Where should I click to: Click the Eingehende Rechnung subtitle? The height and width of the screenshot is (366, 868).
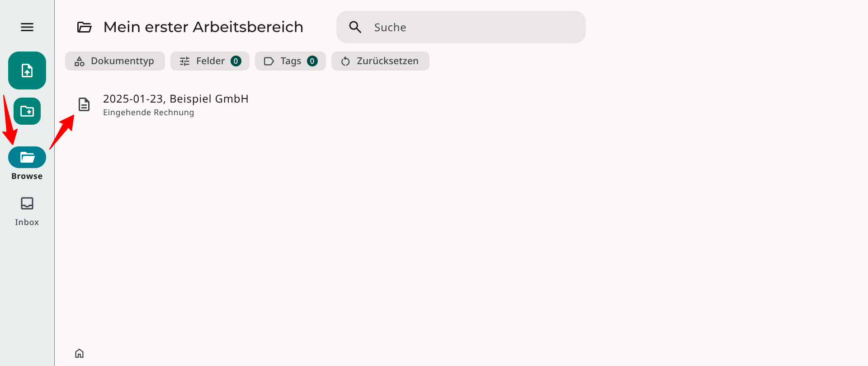click(148, 113)
